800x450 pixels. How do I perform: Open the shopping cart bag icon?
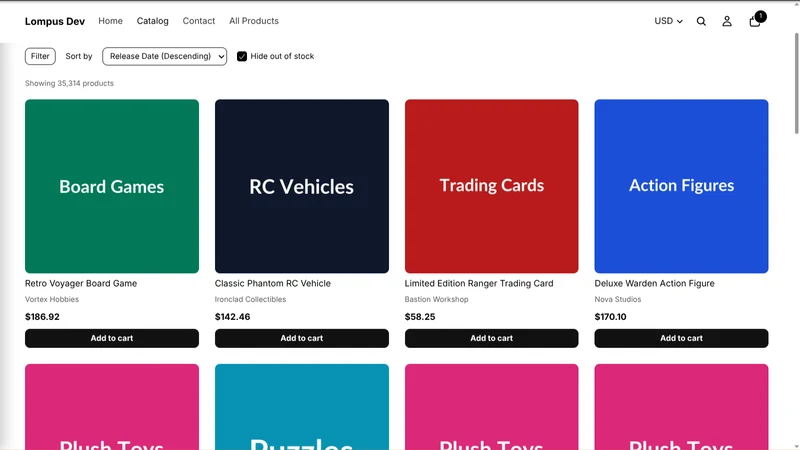click(754, 21)
